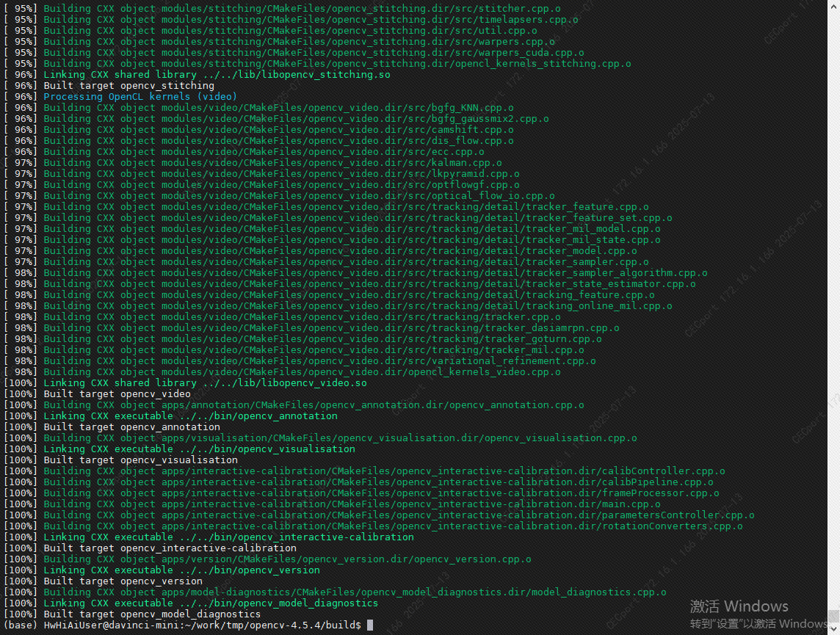
Task: Click the tracking/tracker_mil.cpp.o line
Action: [x=294, y=350]
